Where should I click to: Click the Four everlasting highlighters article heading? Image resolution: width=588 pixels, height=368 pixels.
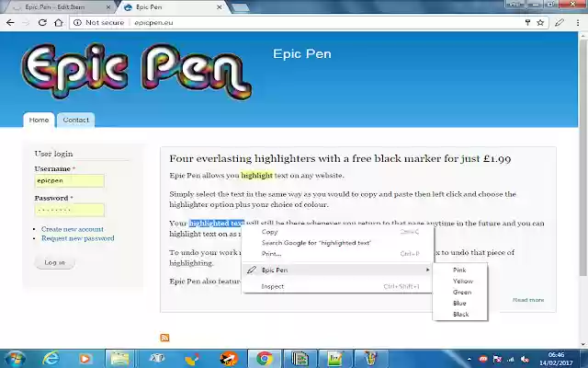pyautogui.click(x=340, y=158)
